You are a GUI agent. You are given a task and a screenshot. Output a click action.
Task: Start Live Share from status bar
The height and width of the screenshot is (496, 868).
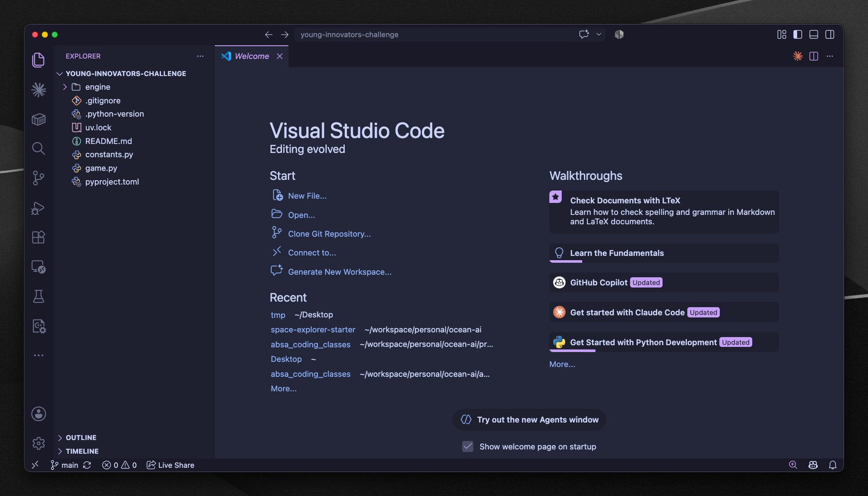(170, 465)
